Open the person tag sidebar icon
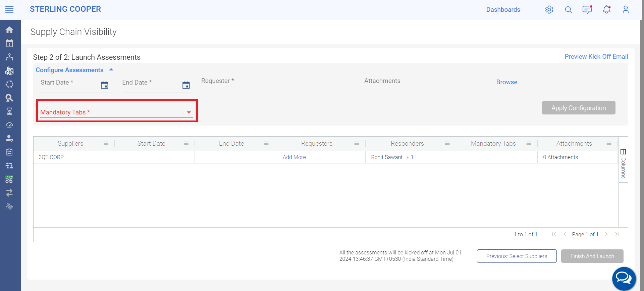 coord(9,206)
